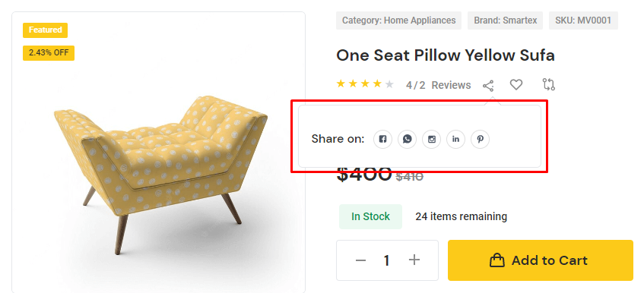644x293 pixels.
Task: Click the compare arrows icon
Action: coord(548,84)
